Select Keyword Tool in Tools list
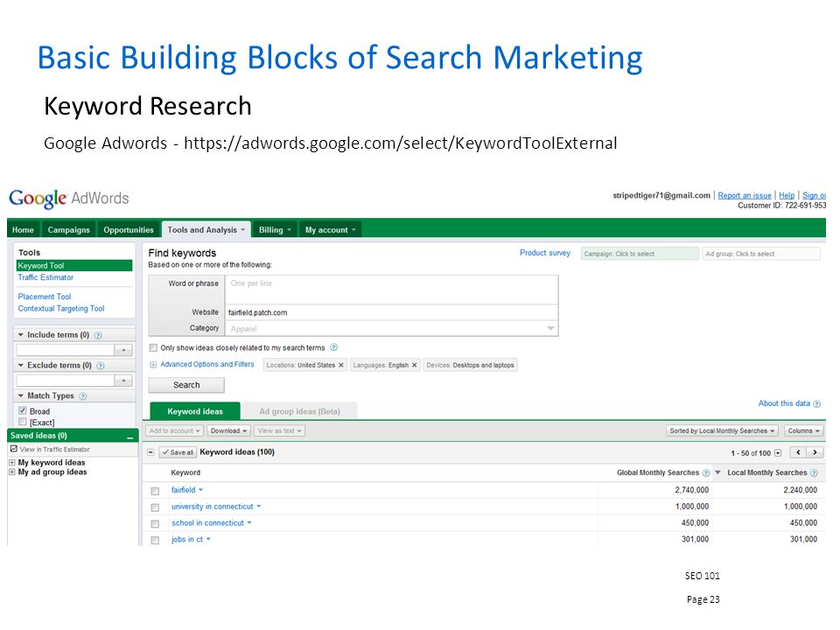 click(74, 266)
